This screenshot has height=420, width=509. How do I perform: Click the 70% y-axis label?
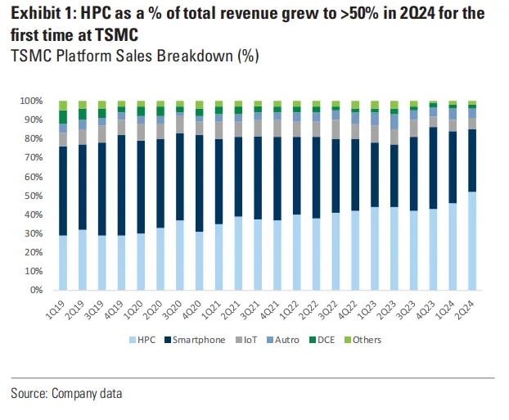point(34,157)
